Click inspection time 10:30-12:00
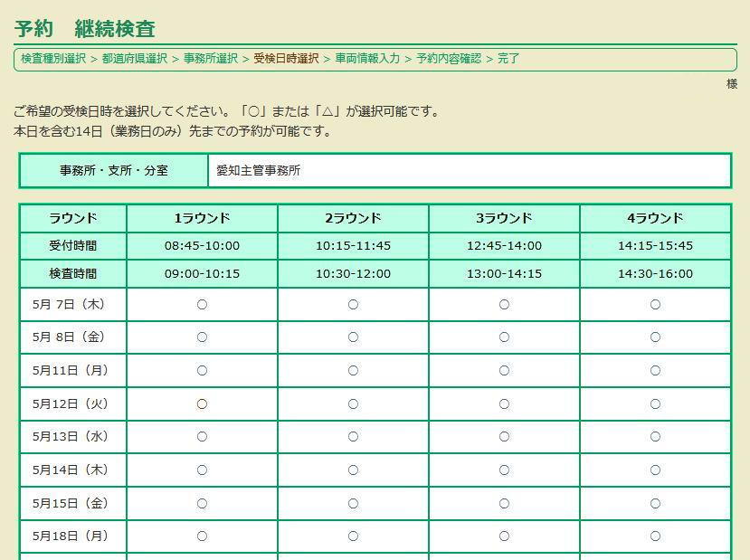Screen dimensions: 750x560 [x=353, y=273]
